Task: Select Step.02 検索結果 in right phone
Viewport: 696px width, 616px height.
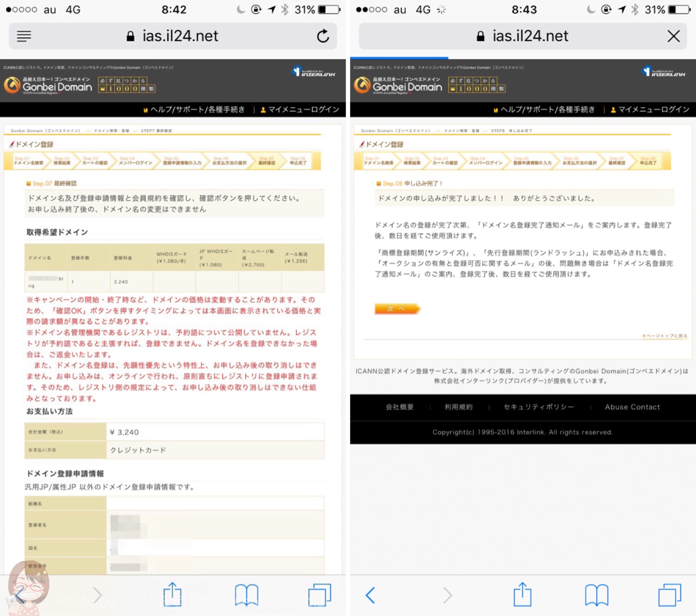Action: [x=412, y=161]
